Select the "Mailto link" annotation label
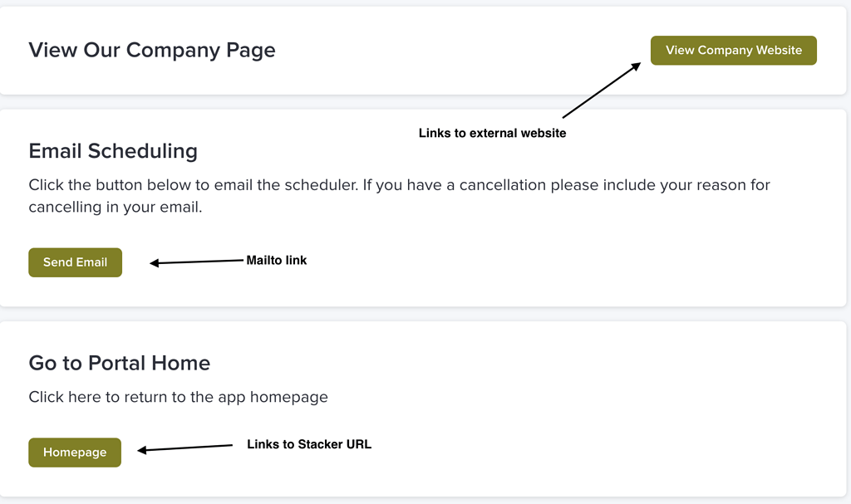 point(277,261)
